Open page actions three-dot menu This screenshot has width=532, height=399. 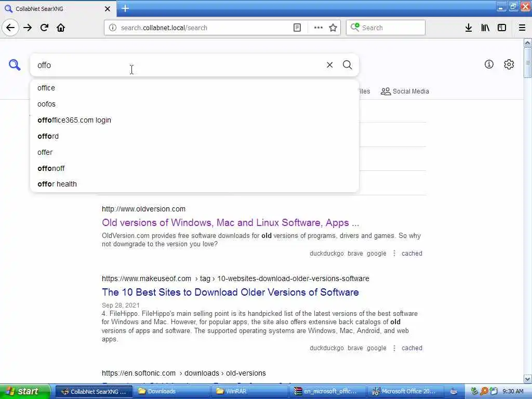318,28
